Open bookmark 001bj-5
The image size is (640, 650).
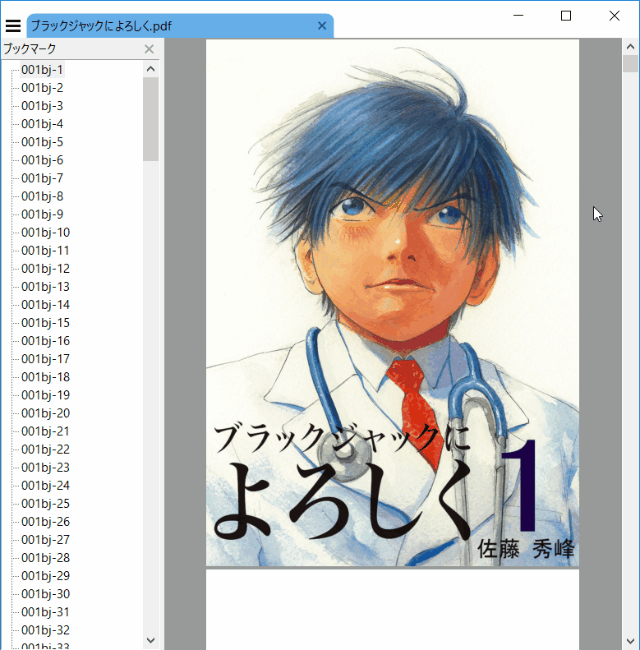point(42,142)
